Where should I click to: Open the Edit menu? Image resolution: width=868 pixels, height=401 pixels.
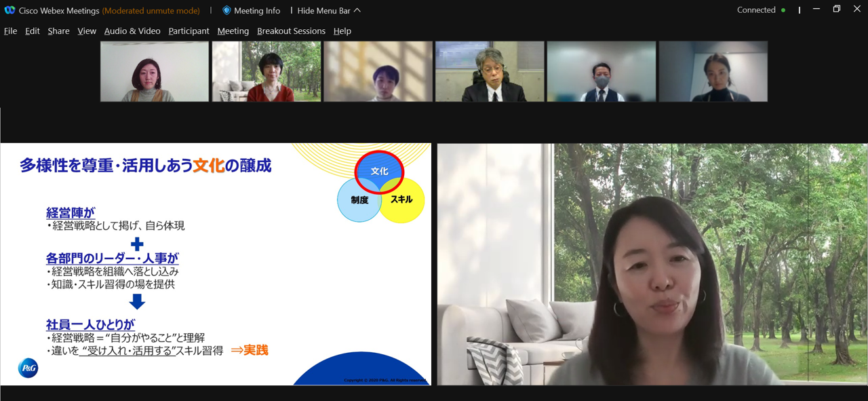tap(33, 31)
